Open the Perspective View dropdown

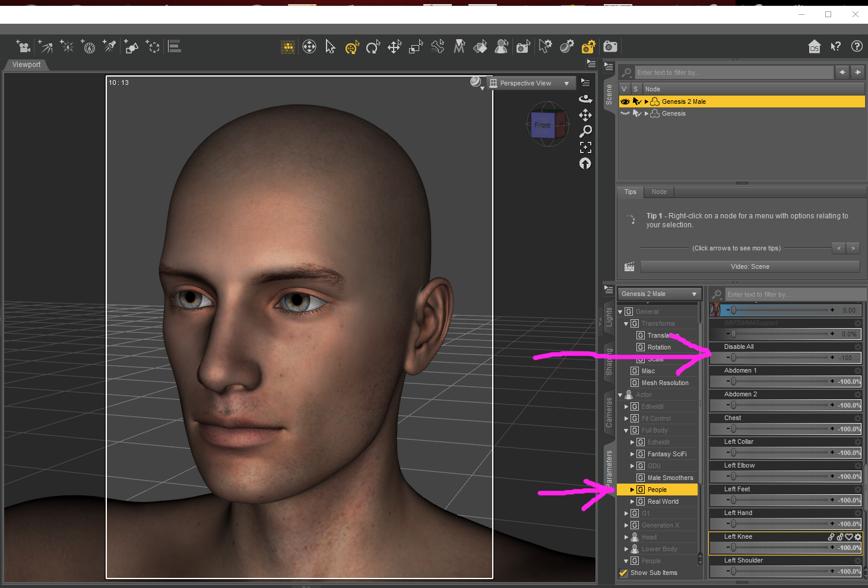(530, 83)
